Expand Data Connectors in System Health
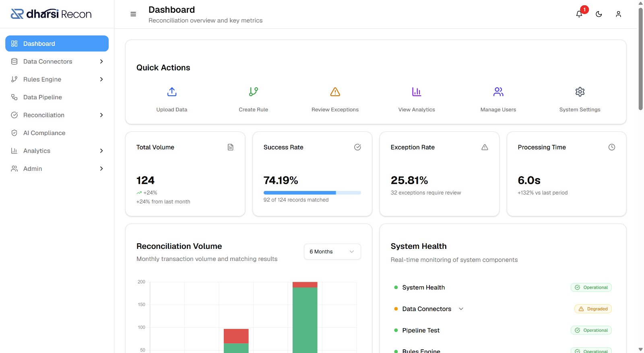Image resolution: width=644 pixels, height=353 pixels. (461, 309)
